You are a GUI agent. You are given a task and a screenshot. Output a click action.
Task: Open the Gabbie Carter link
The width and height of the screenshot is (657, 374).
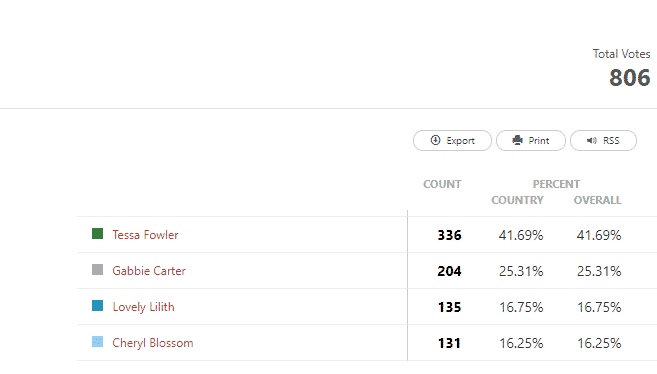149,271
